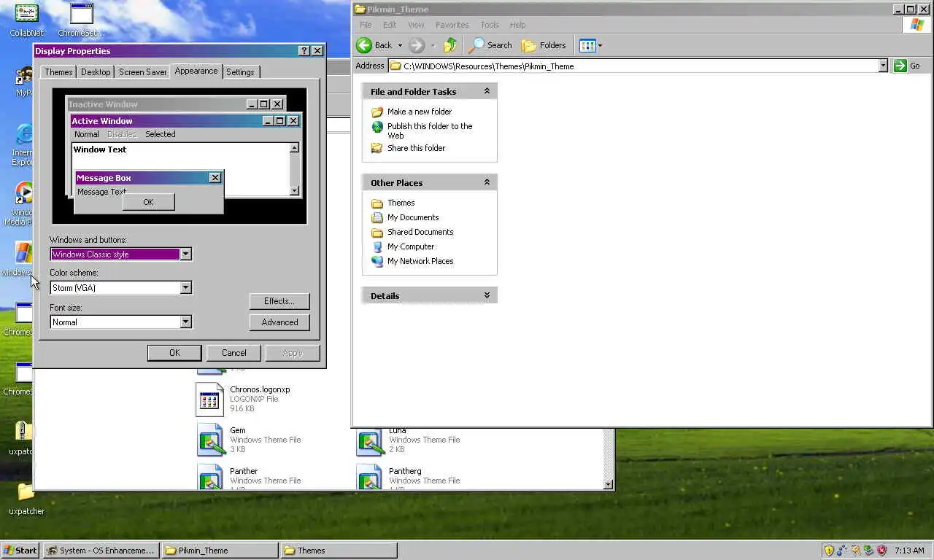Open the address bar dropdown arrow
The width and height of the screenshot is (934, 560).
click(882, 66)
